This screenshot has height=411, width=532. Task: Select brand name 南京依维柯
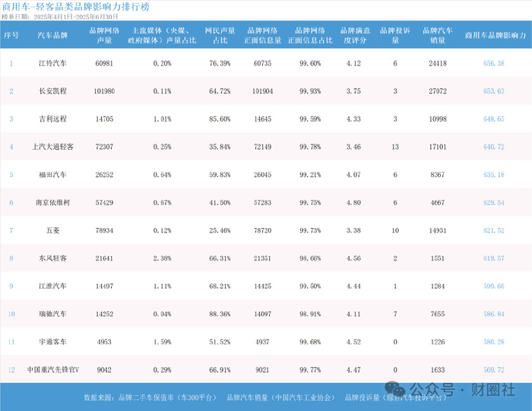(52, 202)
